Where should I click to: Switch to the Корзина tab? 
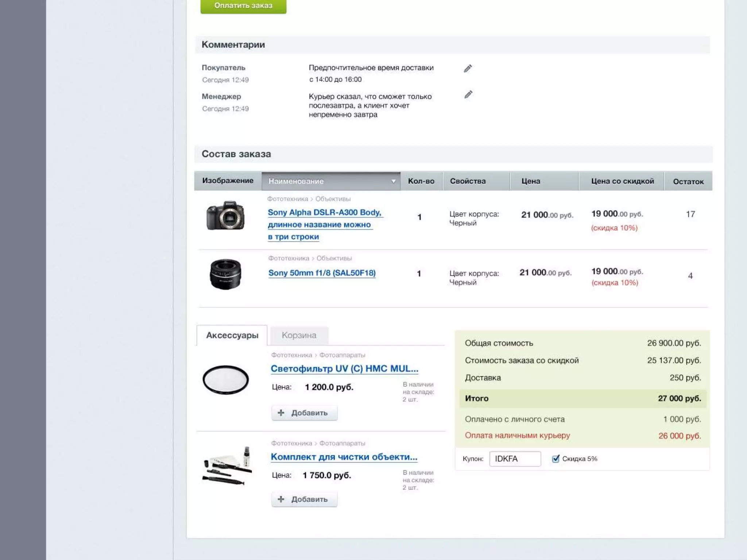click(x=299, y=335)
